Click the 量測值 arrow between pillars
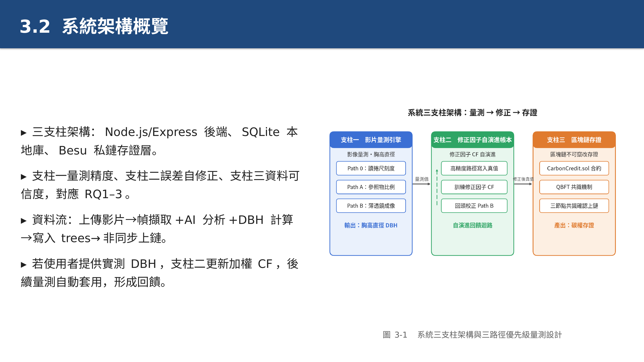Screen dimensions: 644x362 (x=422, y=184)
